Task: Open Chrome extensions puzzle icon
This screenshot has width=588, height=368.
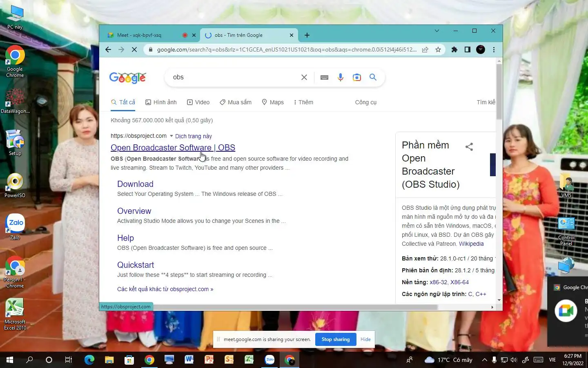Action: (454, 49)
